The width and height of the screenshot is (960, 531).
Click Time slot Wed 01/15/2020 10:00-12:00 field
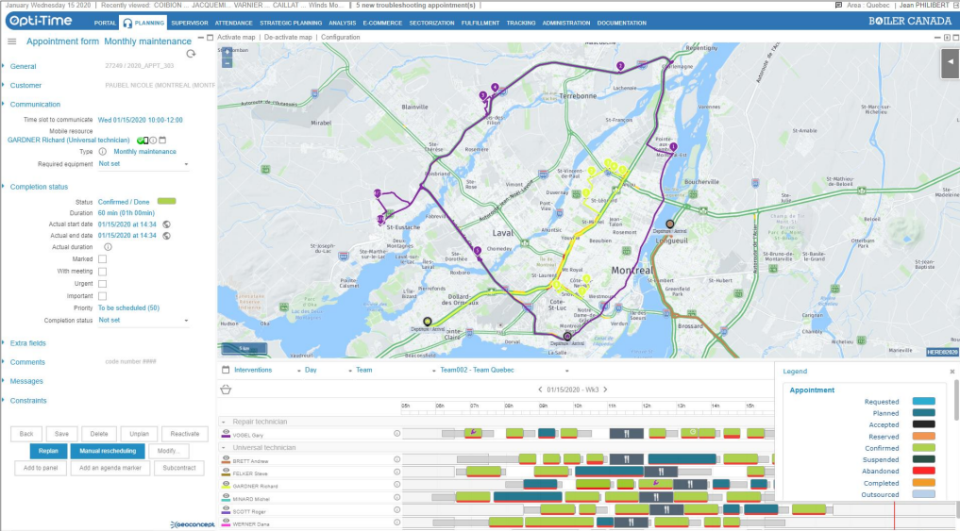point(140,120)
